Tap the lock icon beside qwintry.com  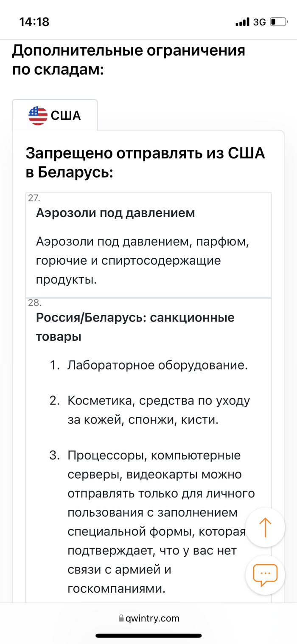(x=121, y=619)
